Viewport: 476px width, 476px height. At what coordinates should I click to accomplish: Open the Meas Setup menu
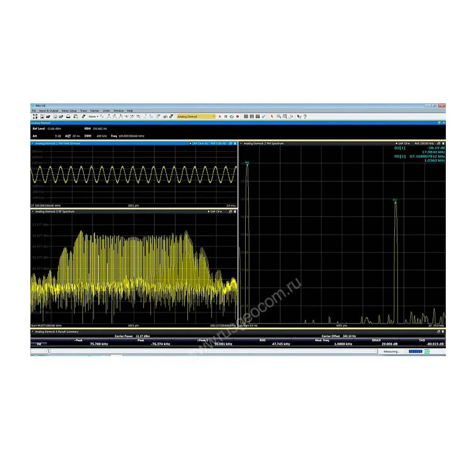pos(69,111)
